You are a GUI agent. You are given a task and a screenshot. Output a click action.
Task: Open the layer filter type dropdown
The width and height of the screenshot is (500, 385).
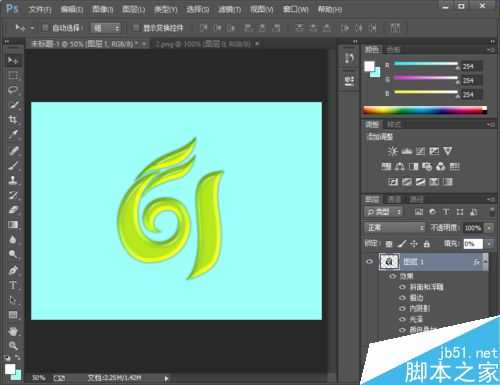[x=383, y=212]
